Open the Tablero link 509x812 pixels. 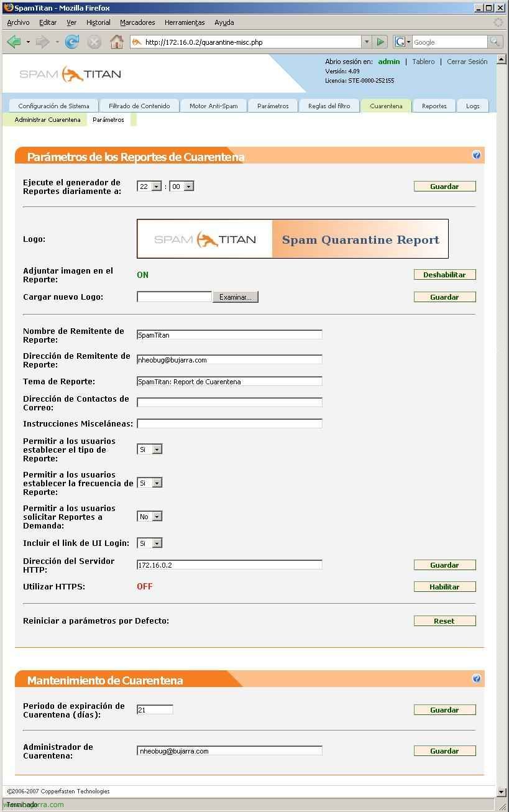pyautogui.click(x=424, y=62)
